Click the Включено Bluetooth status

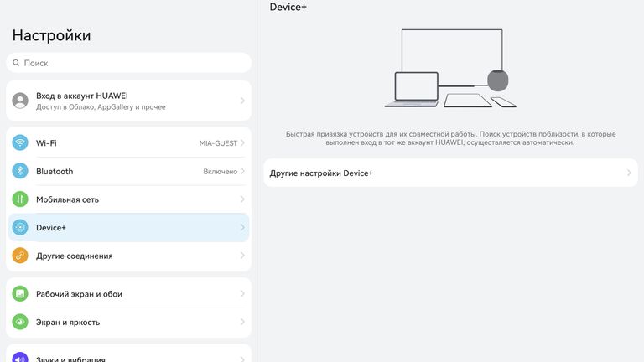tap(221, 172)
